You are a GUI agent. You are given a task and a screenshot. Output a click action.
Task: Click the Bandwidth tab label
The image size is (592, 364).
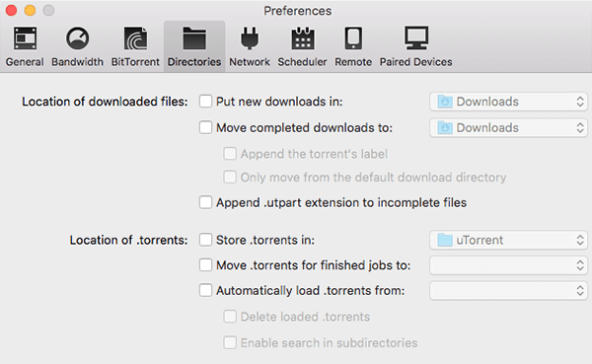click(77, 62)
